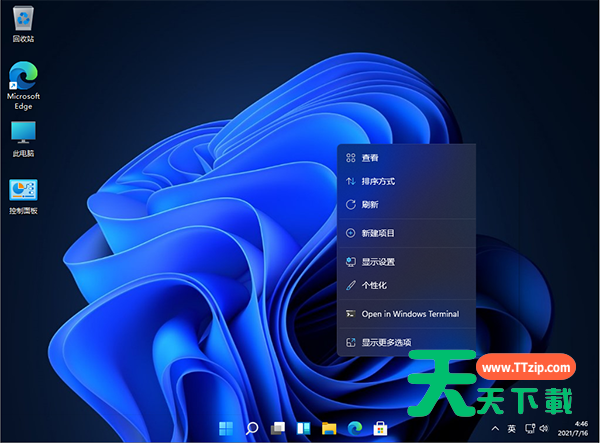Screen dimensions: 600x443
Task: Click the Edge browser icon on the taskbar
Action: tap(354, 428)
